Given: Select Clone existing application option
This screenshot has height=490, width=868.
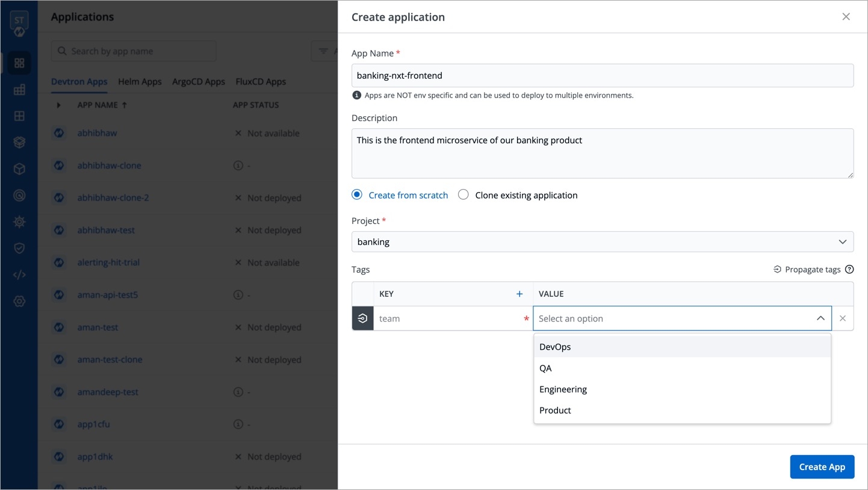Looking at the screenshot, I should [463, 194].
